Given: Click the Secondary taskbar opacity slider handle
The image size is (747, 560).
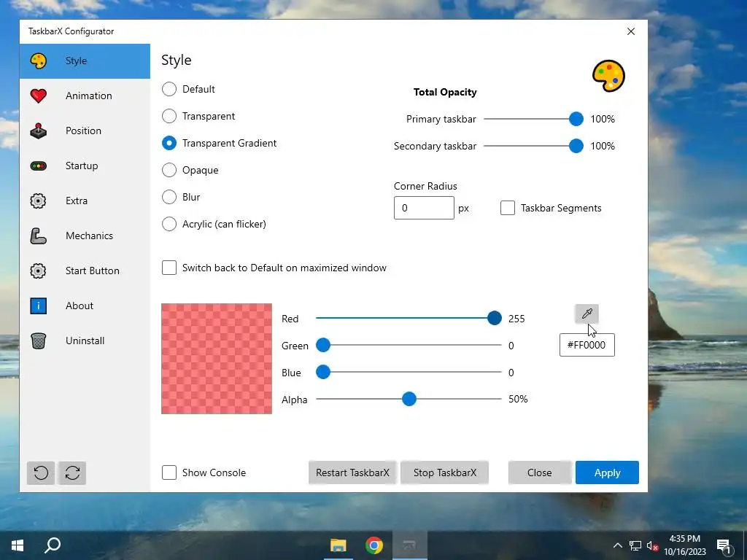Looking at the screenshot, I should pos(576,146).
